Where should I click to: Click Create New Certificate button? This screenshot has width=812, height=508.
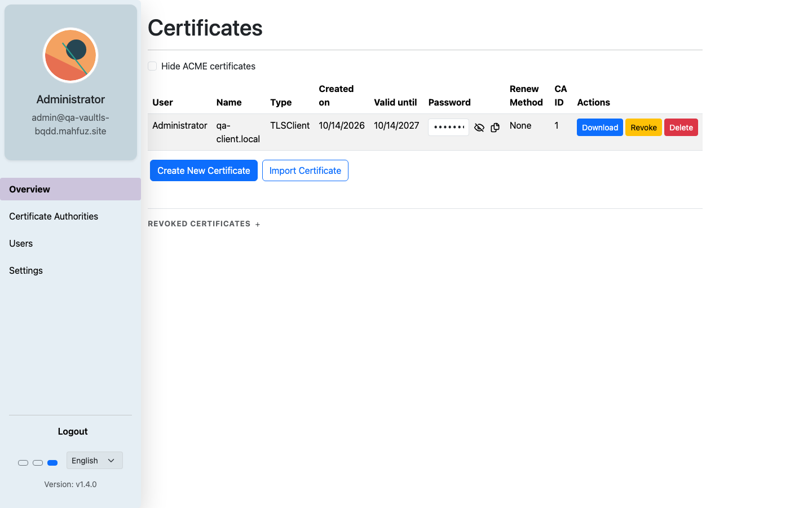204,170
